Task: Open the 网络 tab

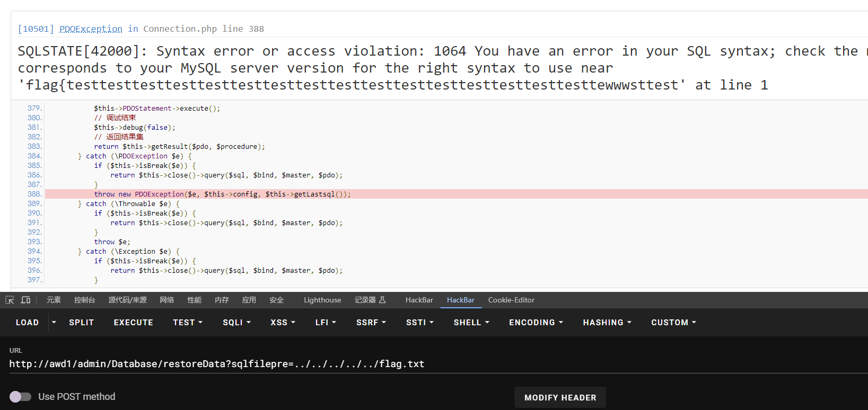Action: 166,300
